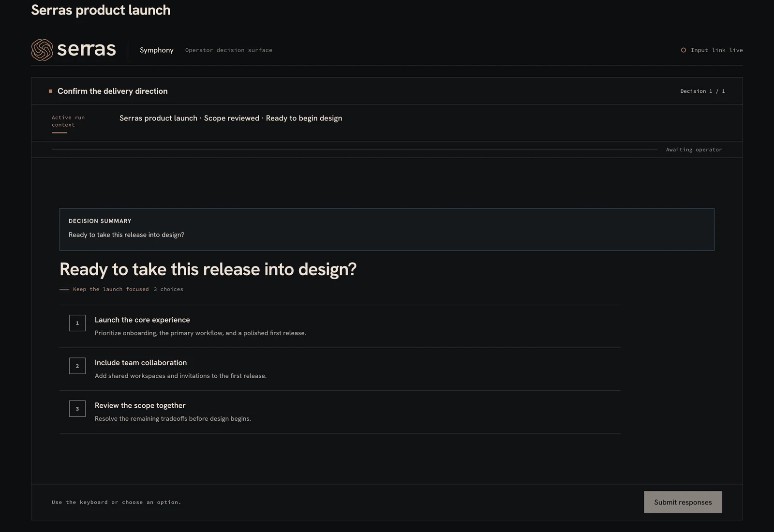774x532 pixels.
Task: Click the Input link live text
Action: 717,50
